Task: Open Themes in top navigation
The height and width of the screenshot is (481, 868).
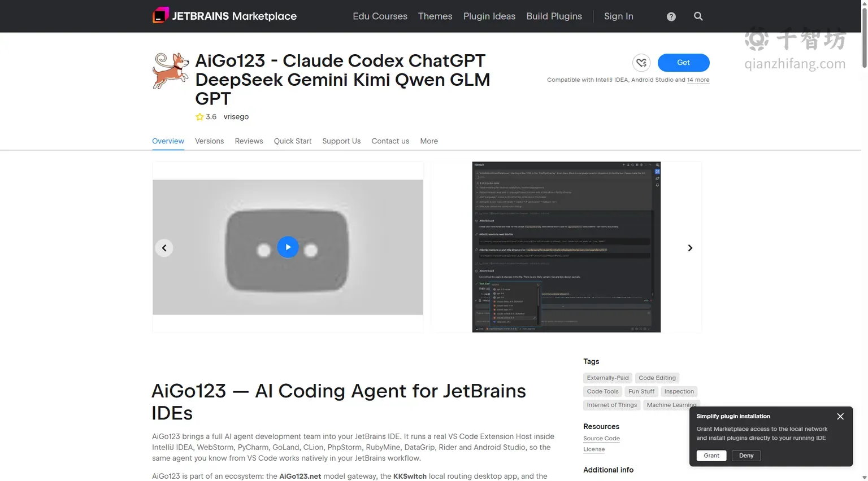Action: [435, 16]
